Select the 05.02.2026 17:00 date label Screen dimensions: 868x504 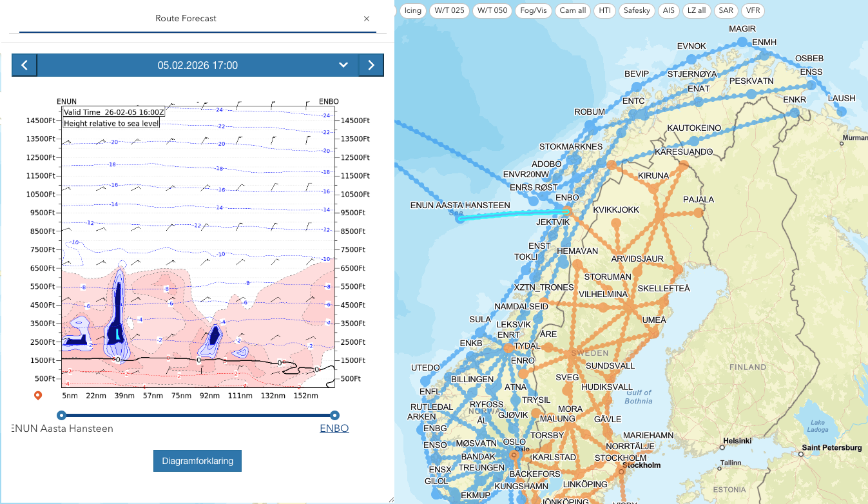[x=198, y=65]
